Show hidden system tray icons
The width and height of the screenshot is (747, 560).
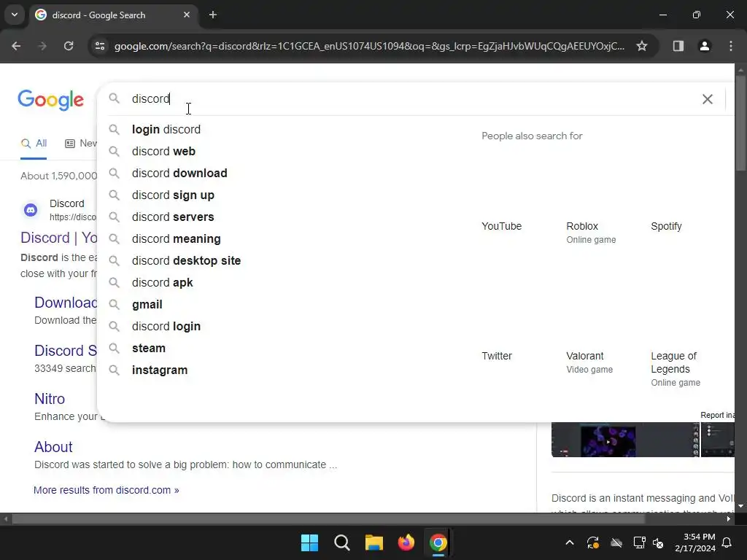pos(569,542)
